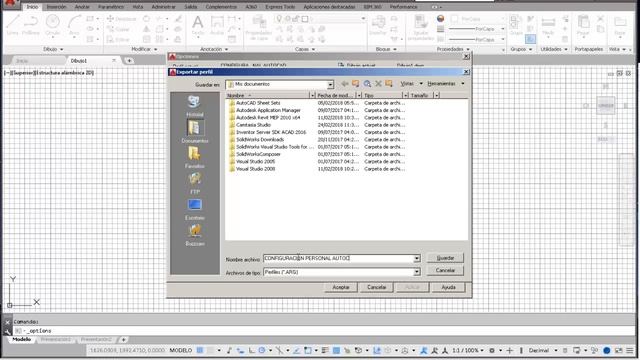This screenshot has width=640, height=360.
Task: Click the plus icon for new drawing tab
Action: pyautogui.click(x=129, y=61)
